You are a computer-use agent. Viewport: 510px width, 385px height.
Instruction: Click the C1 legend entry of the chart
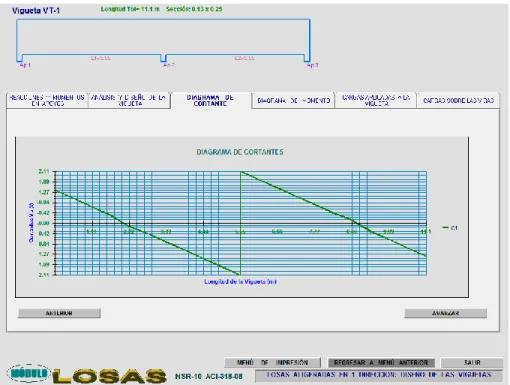pyautogui.click(x=450, y=228)
